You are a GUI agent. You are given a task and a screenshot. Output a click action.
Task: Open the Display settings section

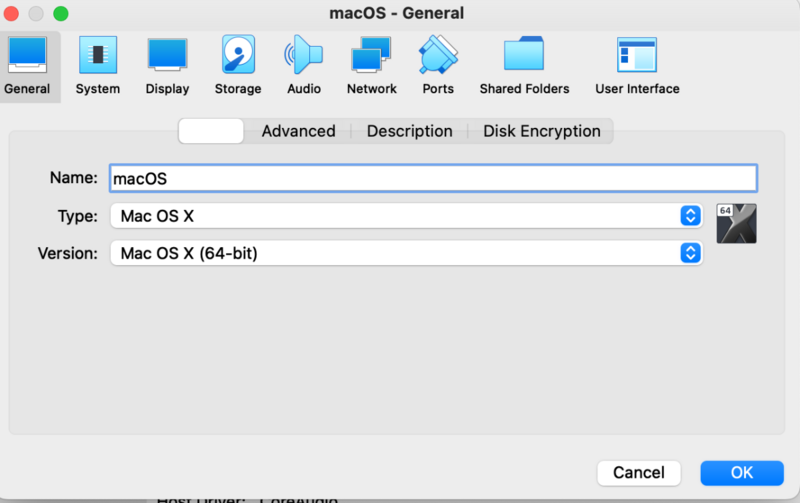(167, 66)
